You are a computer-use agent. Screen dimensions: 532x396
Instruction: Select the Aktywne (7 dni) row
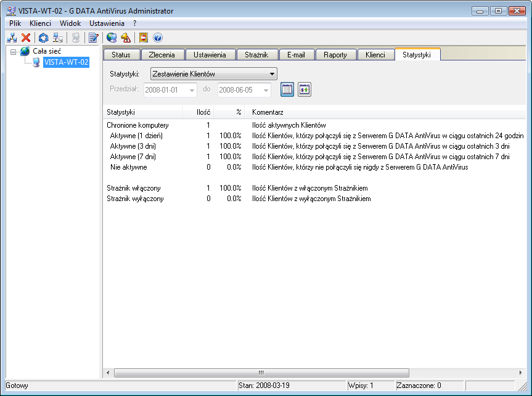[x=314, y=157]
